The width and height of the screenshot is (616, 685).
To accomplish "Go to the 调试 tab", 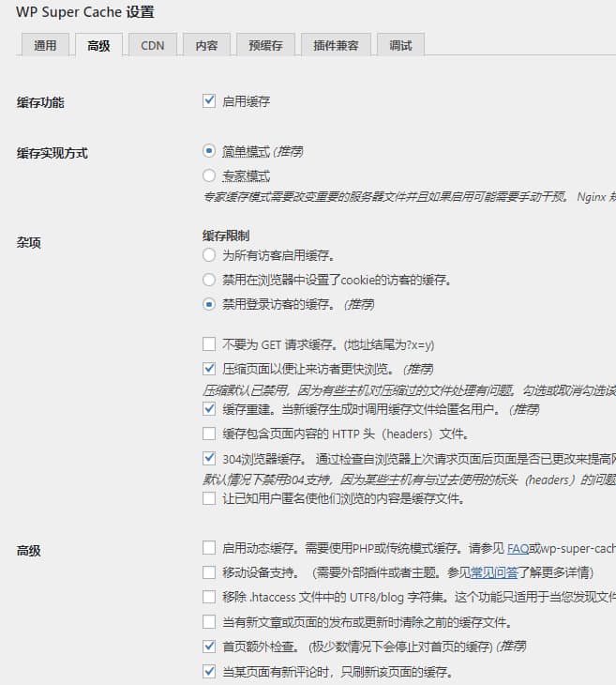I will (400, 45).
